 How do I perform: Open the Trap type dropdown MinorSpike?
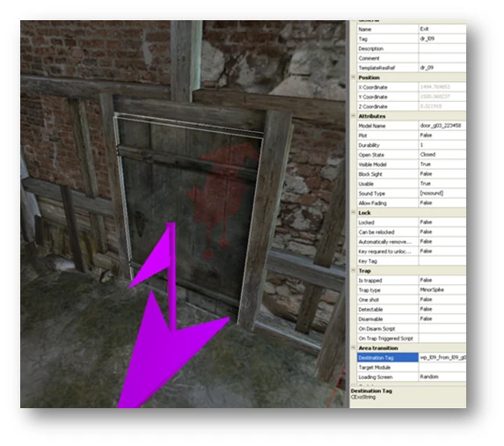(x=442, y=290)
